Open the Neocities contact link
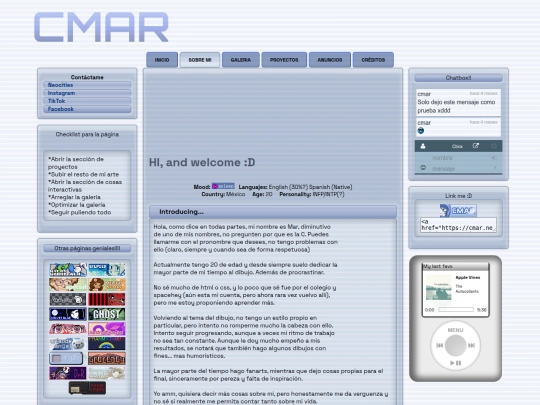540x405 pixels. point(87,85)
